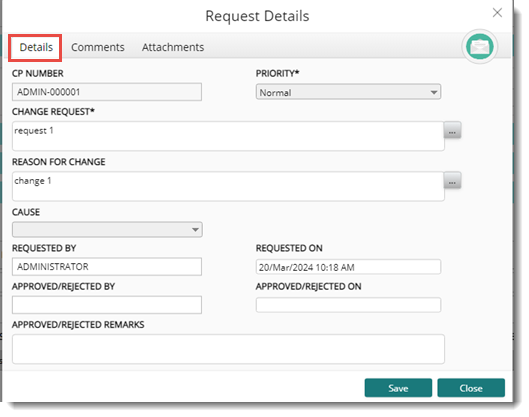
Task: Switch to the Details tab
Action: 36,47
